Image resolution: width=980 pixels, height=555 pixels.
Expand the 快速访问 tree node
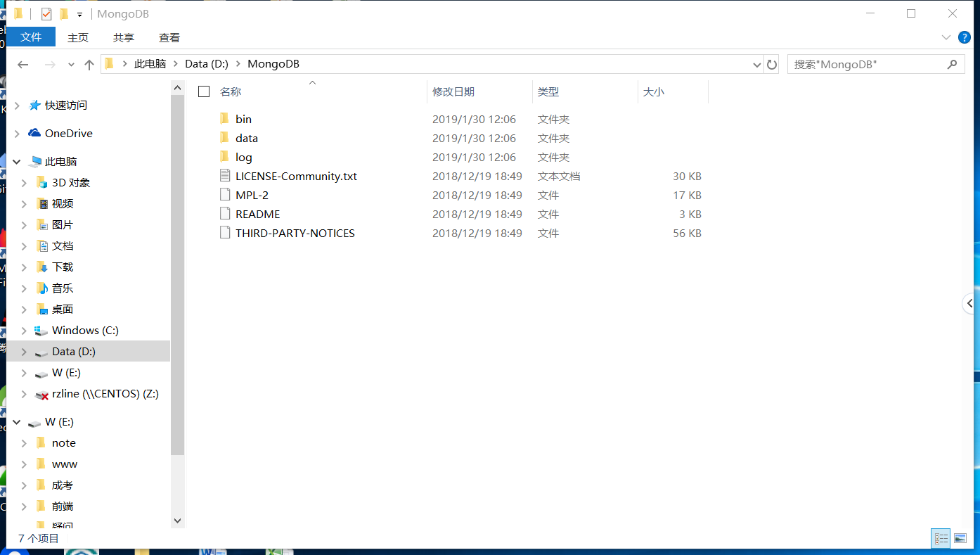coord(17,106)
